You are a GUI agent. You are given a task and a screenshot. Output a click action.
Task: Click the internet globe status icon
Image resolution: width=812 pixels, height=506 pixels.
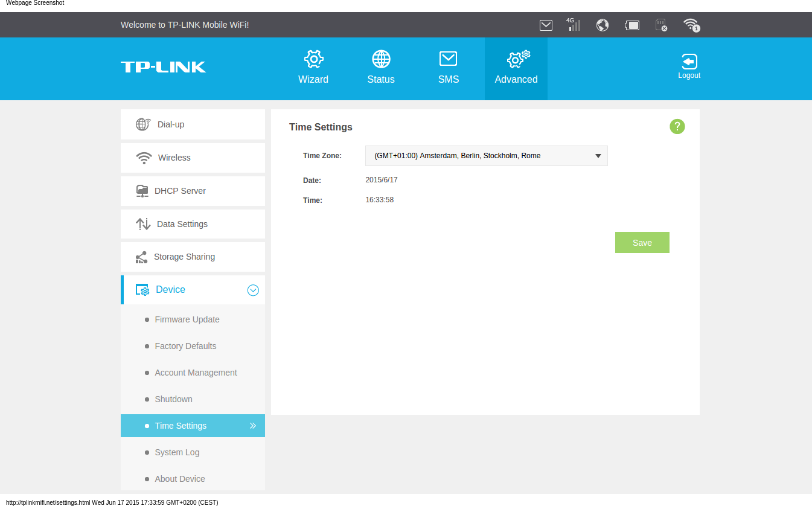click(x=602, y=25)
